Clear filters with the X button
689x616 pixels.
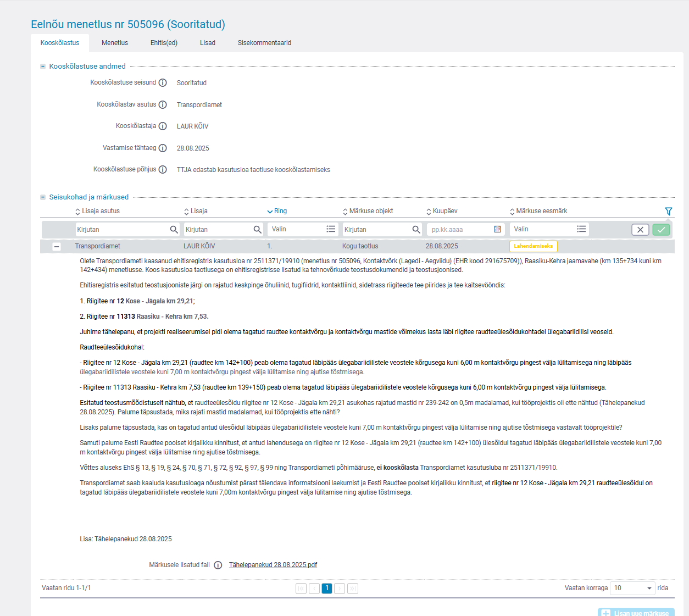[640, 230]
